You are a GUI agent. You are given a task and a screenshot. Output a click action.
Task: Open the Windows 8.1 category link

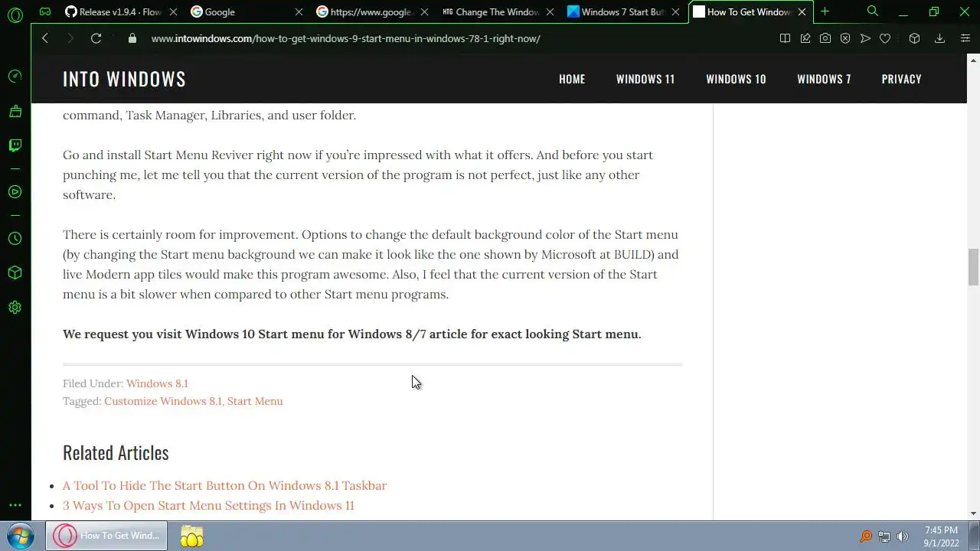tap(157, 383)
